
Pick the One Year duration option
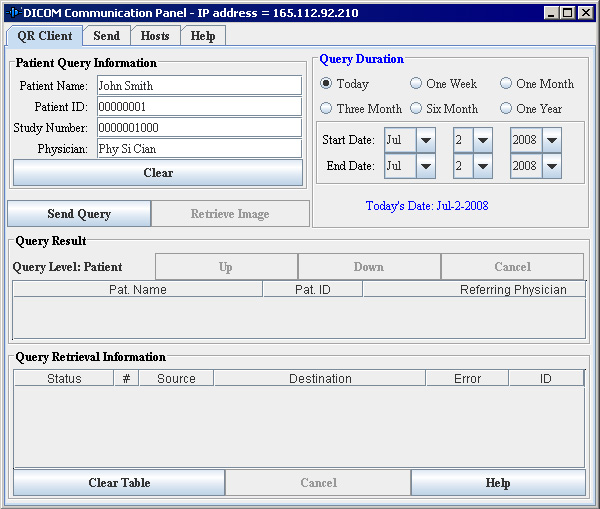click(507, 108)
